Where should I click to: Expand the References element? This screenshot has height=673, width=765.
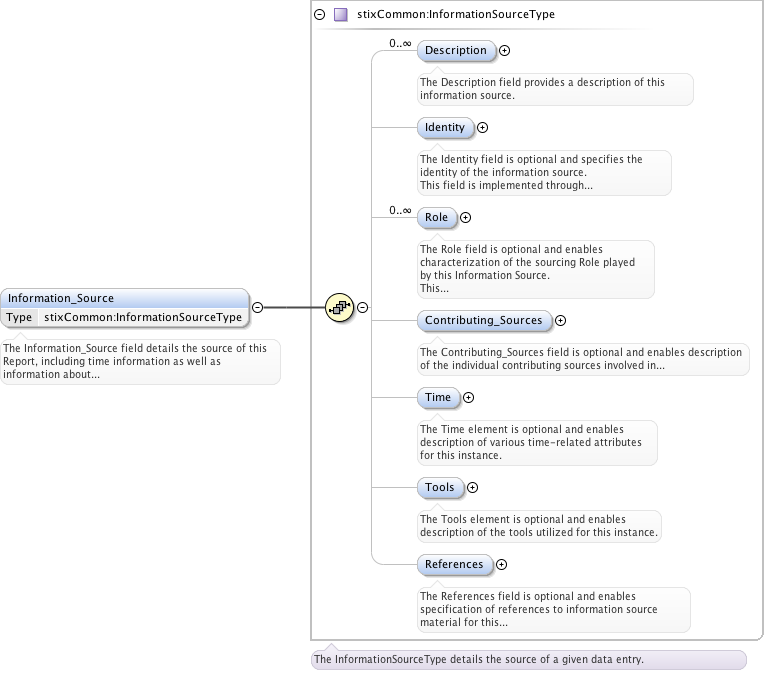click(x=501, y=564)
